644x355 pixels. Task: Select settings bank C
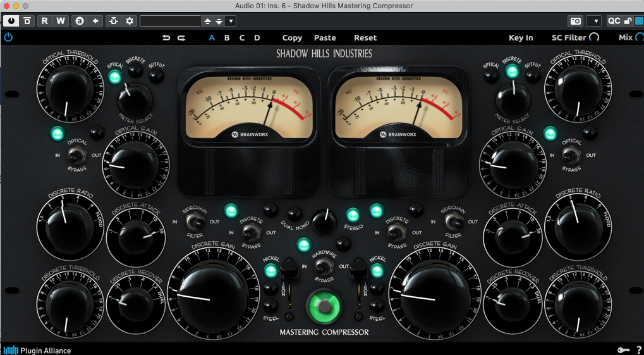pyautogui.click(x=242, y=38)
